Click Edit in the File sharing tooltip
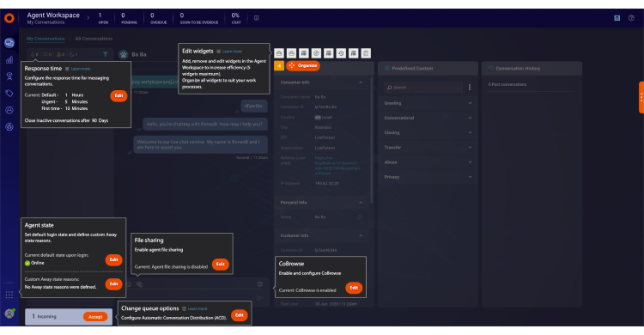The width and height of the screenshot is (644, 335). pyautogui.click(x=221, y=265)
